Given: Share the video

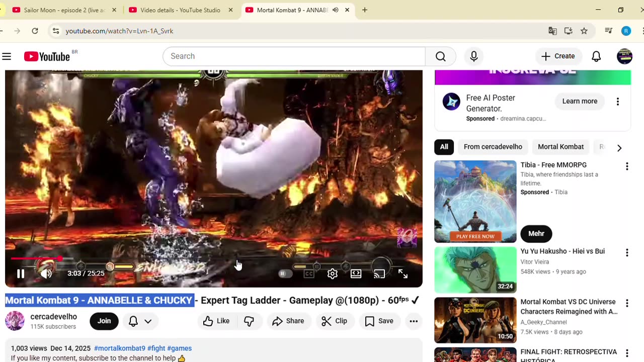Looking at the screenshot, I should pyautogui.click(x=288, y=321).
